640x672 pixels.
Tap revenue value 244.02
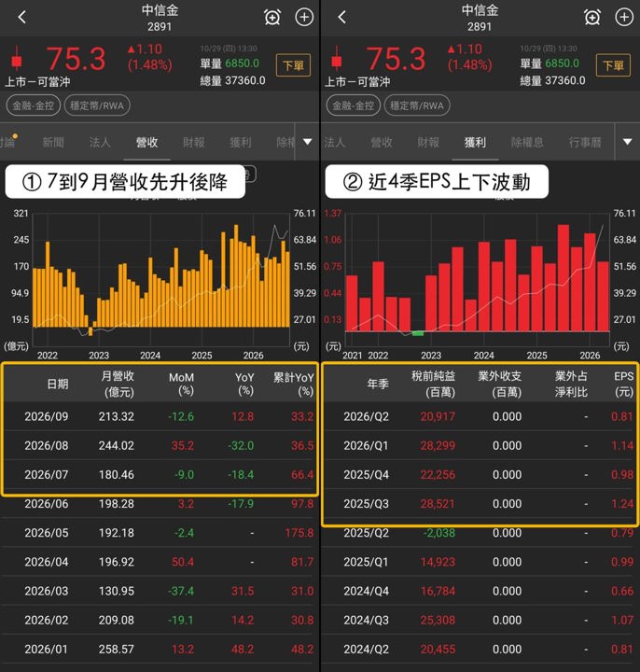(116, 446)
